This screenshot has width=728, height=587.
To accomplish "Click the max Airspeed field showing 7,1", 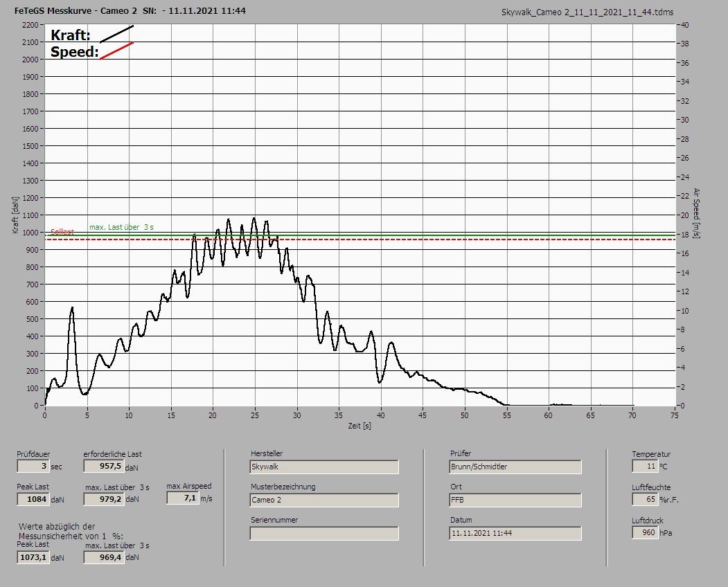I will point(183,498).
